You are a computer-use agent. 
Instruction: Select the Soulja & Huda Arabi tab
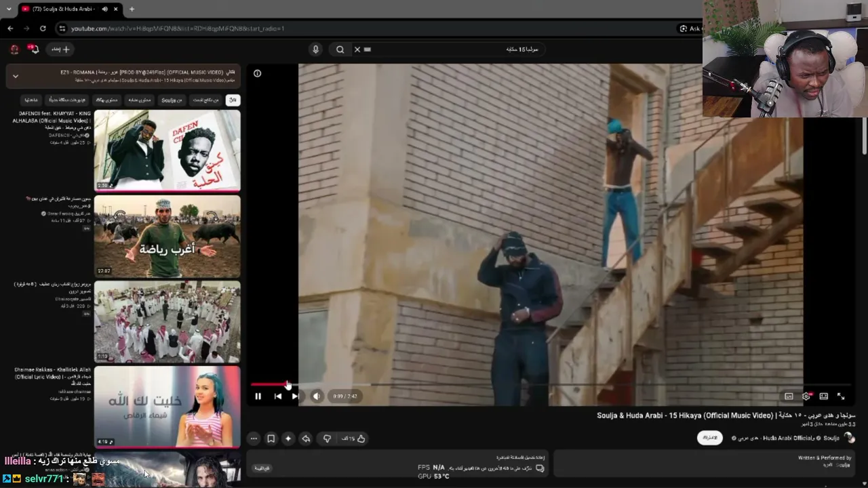point(63,9)
